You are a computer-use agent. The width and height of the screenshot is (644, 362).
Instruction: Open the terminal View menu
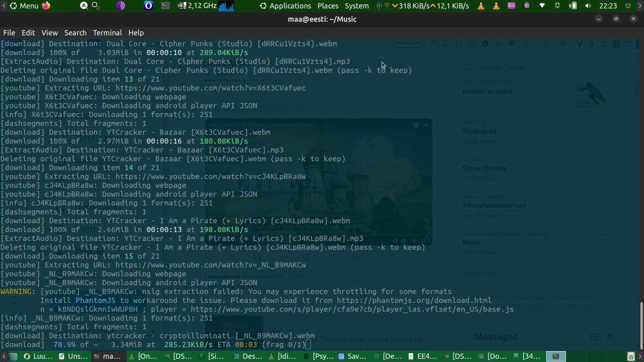50,33
